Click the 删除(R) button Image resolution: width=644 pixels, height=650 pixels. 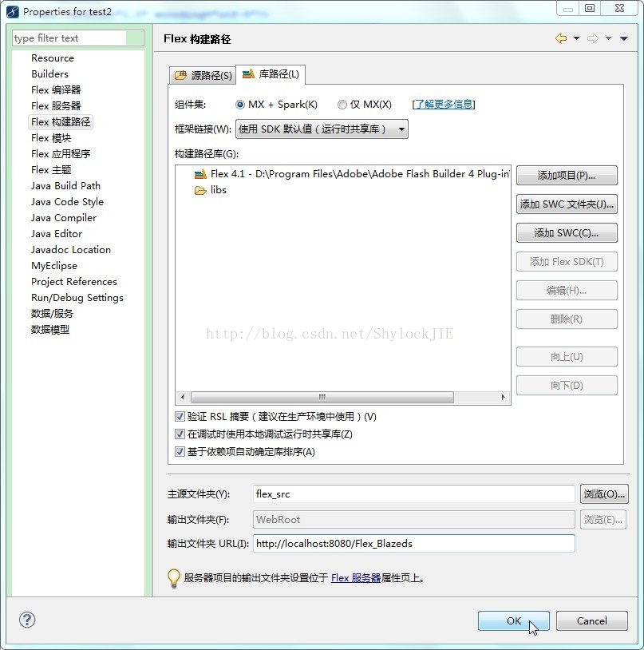click(567, 319)
